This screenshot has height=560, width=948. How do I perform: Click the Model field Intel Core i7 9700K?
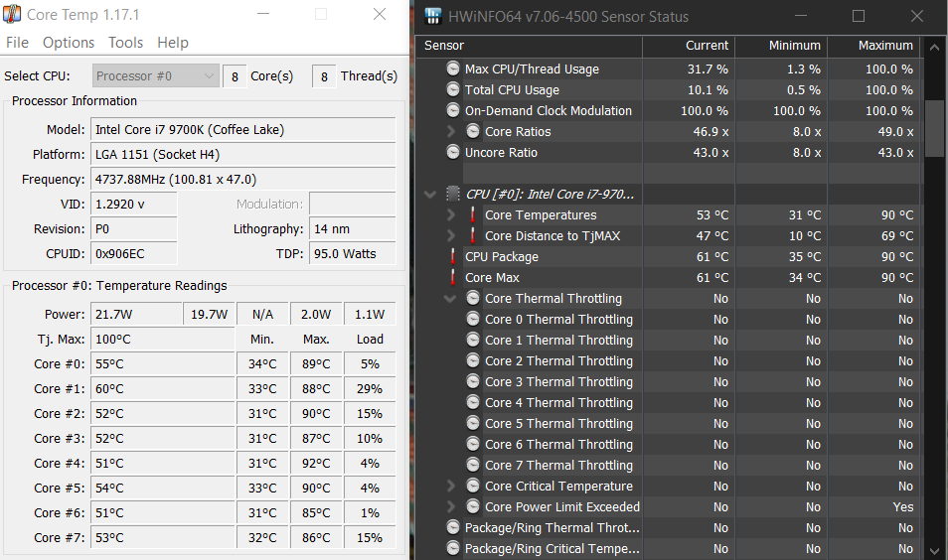pos(243,130)
